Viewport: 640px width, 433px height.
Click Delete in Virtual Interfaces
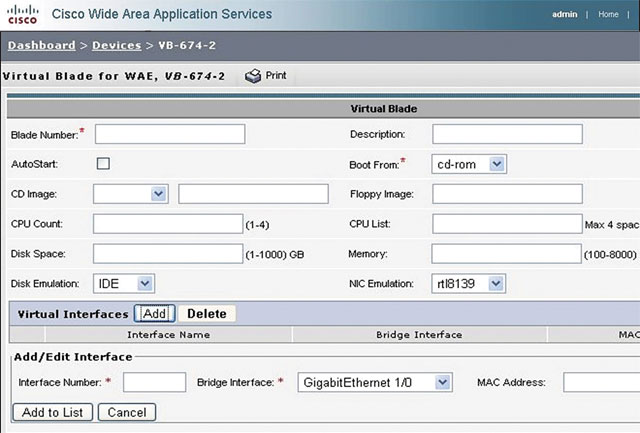207,313
